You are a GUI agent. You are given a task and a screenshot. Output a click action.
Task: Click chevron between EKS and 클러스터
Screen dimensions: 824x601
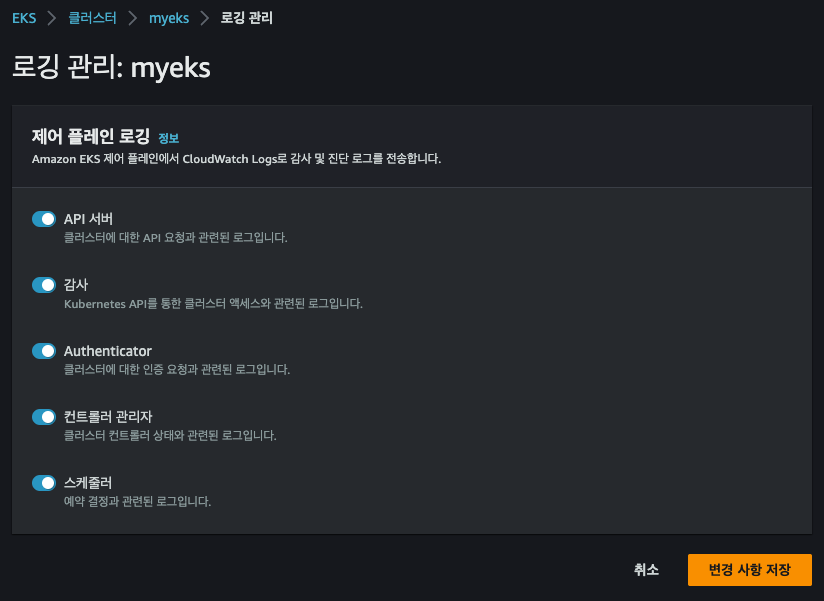click(x=52, y=18)
